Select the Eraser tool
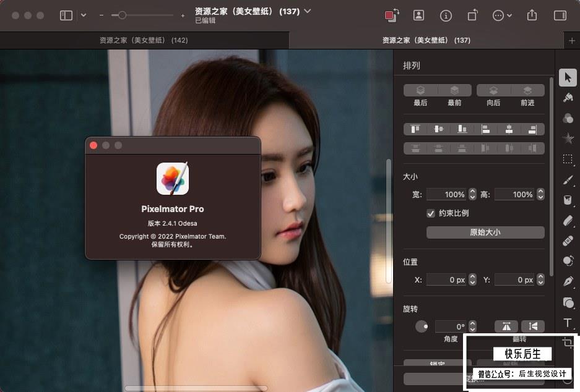 (x=568, y=221)
